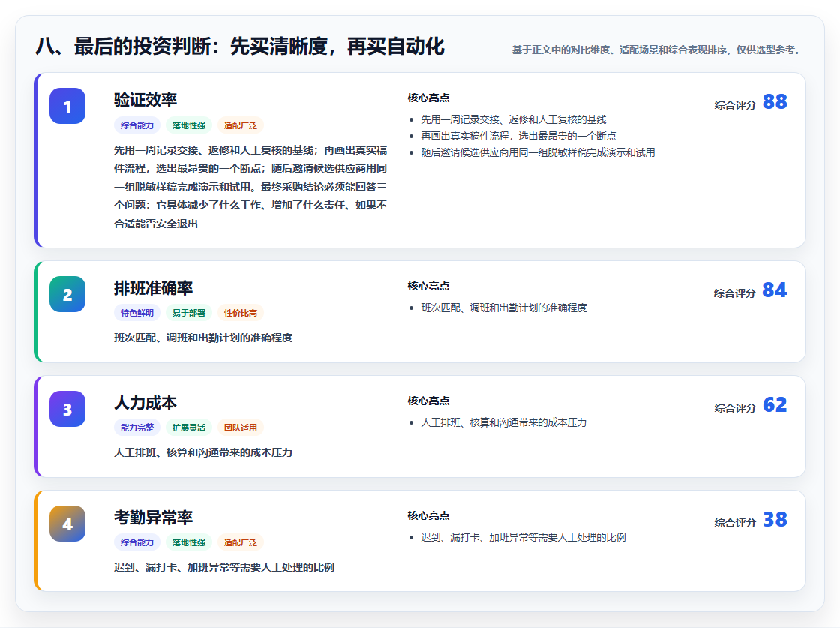This screenshot has width=840, height=628.
Task: Click the 人力成本 bullet 人工排班、核算和沟通带来的成本压力
Action: (x=503, y=422)
